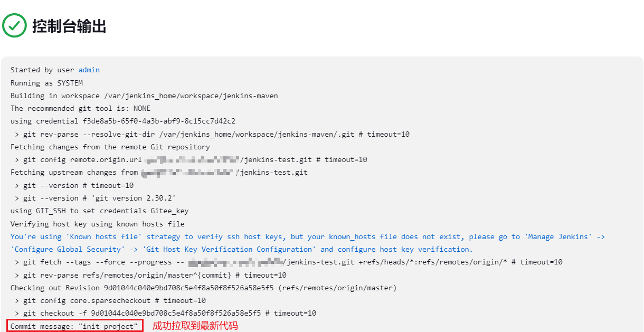Click the highlighted Commit message line
The width and height of the screenshot is (644, 332).
74,326
